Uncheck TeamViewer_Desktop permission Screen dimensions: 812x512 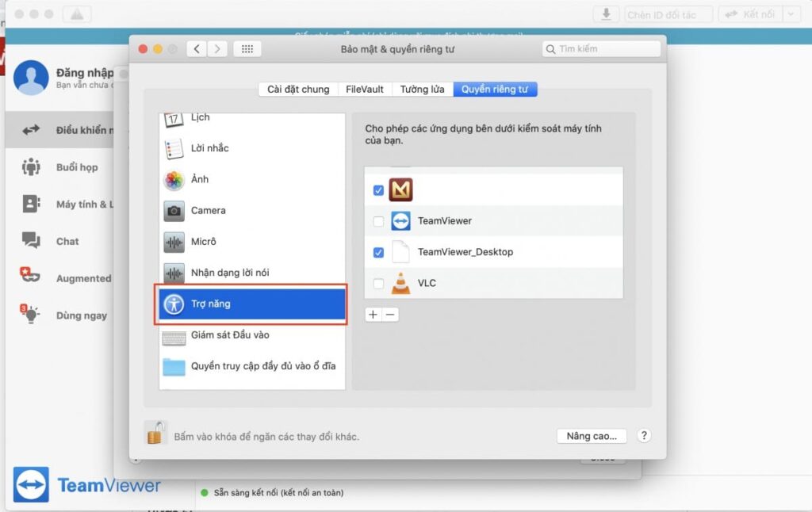(x=378, y=252)
